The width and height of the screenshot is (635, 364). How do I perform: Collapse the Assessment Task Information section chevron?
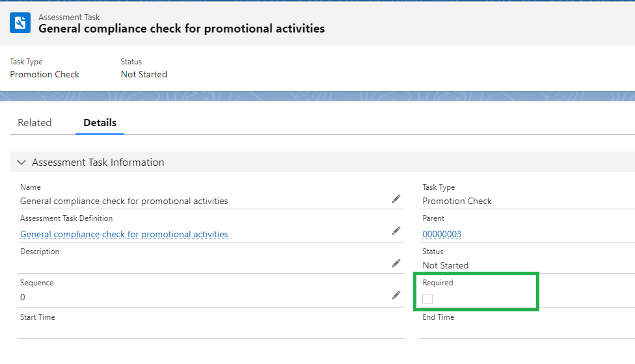click(x=21, y=162)
